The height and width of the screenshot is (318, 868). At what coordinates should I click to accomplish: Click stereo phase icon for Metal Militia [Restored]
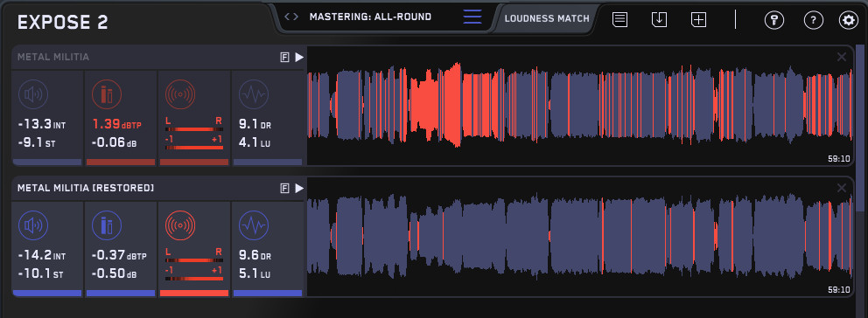tap(180, 225)
